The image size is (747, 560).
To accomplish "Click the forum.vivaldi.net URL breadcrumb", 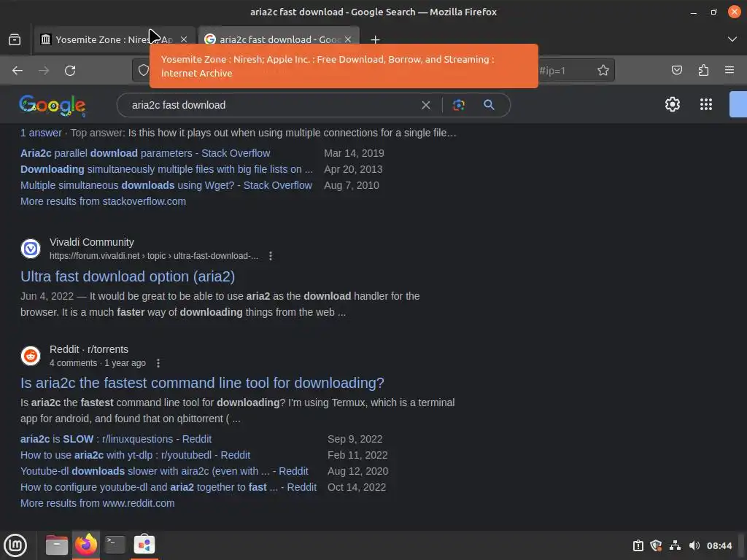I will click(x=154, y=256).
